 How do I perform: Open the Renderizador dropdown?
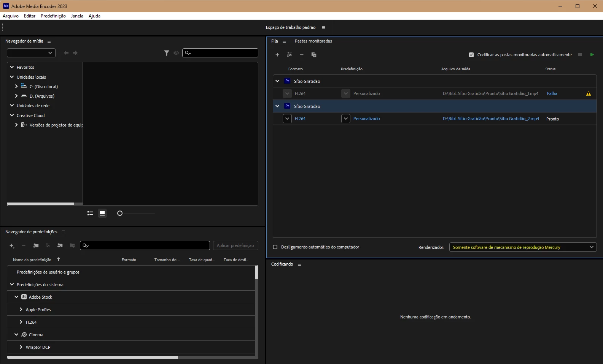(523, 247)
